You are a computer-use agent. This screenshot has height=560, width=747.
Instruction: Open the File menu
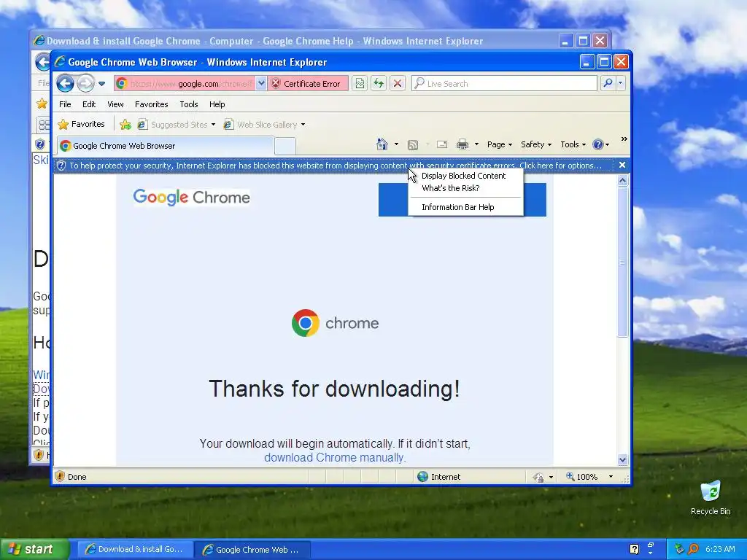(x=65, y=104)
